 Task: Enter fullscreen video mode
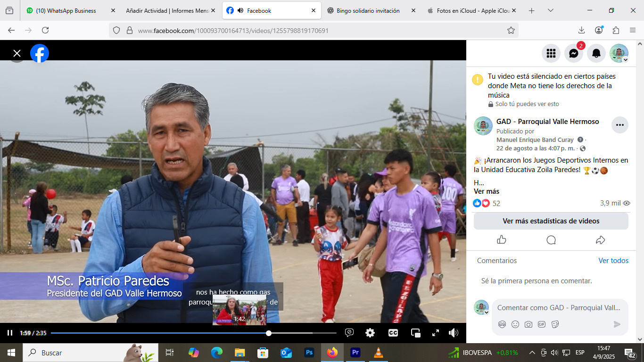pyautogui.click(x=436, y=333)
